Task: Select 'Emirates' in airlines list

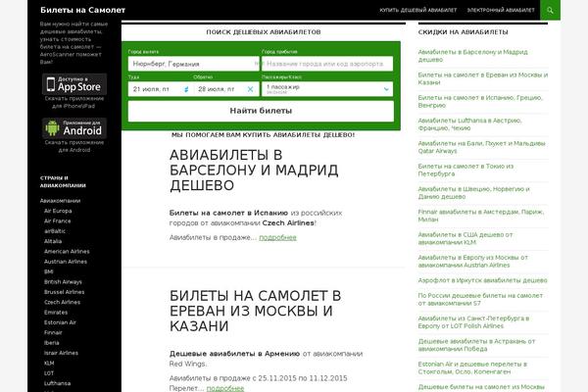Action: pyautogui.click(x=56, y=312)
